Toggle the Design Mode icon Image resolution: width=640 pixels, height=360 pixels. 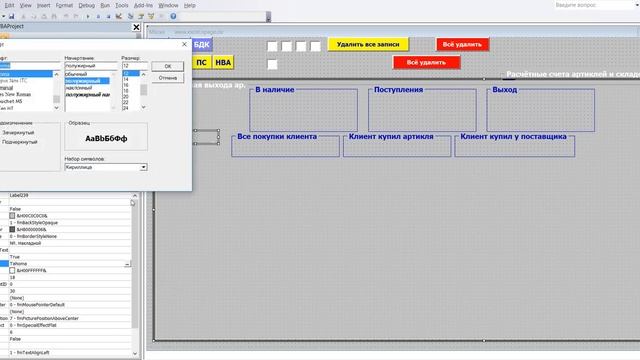tap(119, 16)
